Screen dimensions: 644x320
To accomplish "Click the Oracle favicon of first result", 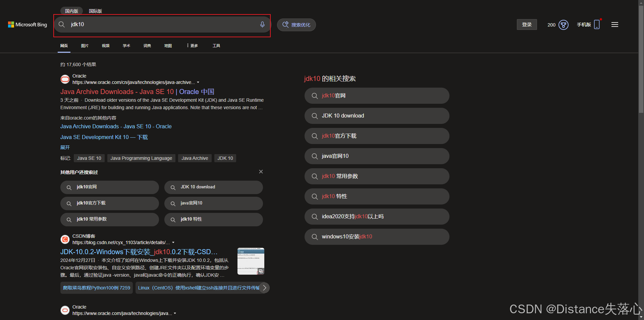I will point(65,79).
